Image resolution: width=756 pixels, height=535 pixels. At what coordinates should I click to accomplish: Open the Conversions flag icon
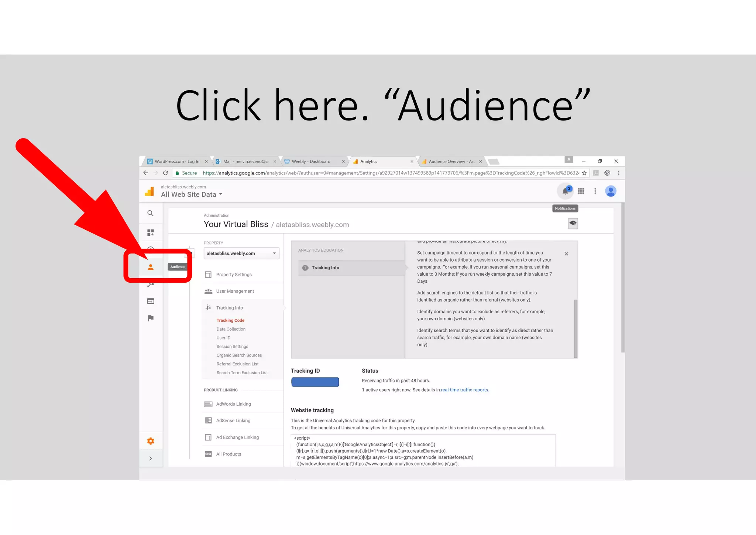click(150, 318)
